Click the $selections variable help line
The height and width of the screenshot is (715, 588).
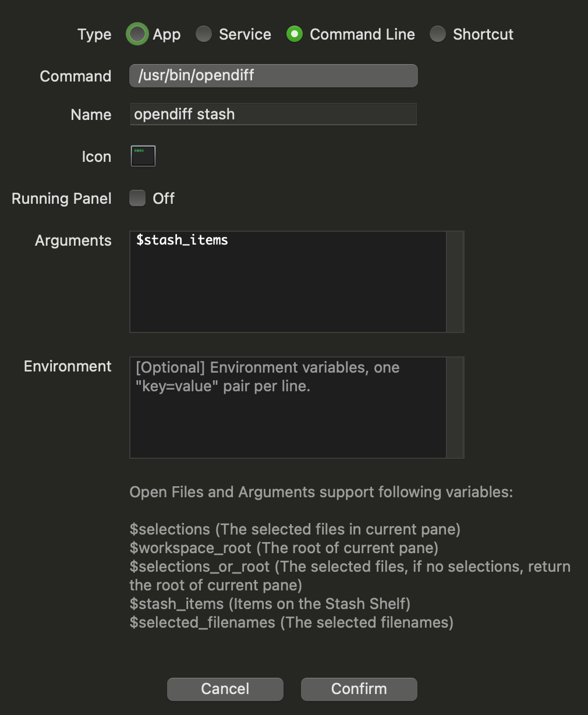(295, 529)
